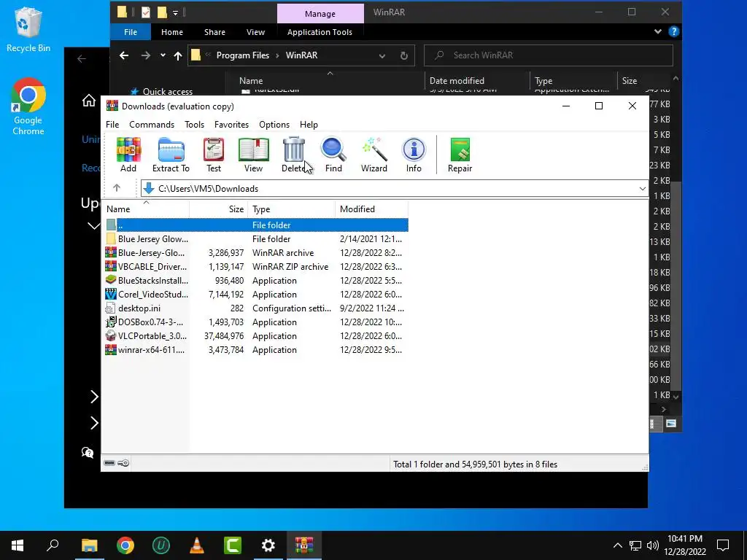This screenshot has height=560, width=747.
Task: Open taskbar search
Action: pyautogui.click(x=53, y=545)
